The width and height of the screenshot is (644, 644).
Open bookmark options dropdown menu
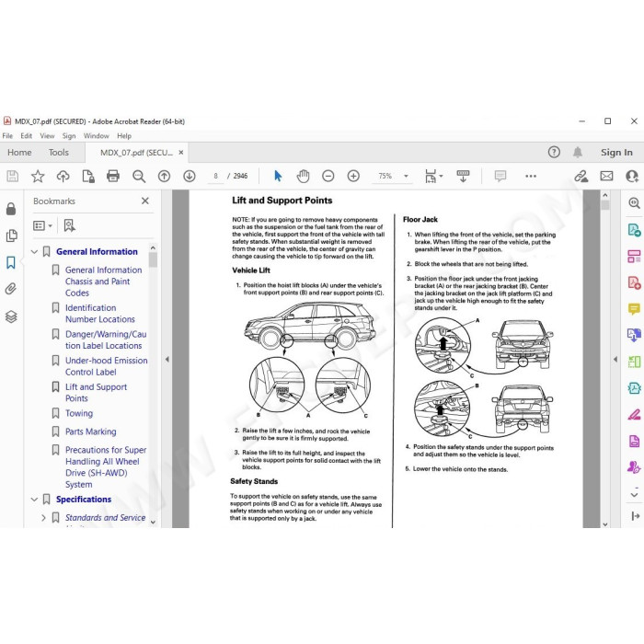coord(42,225)
